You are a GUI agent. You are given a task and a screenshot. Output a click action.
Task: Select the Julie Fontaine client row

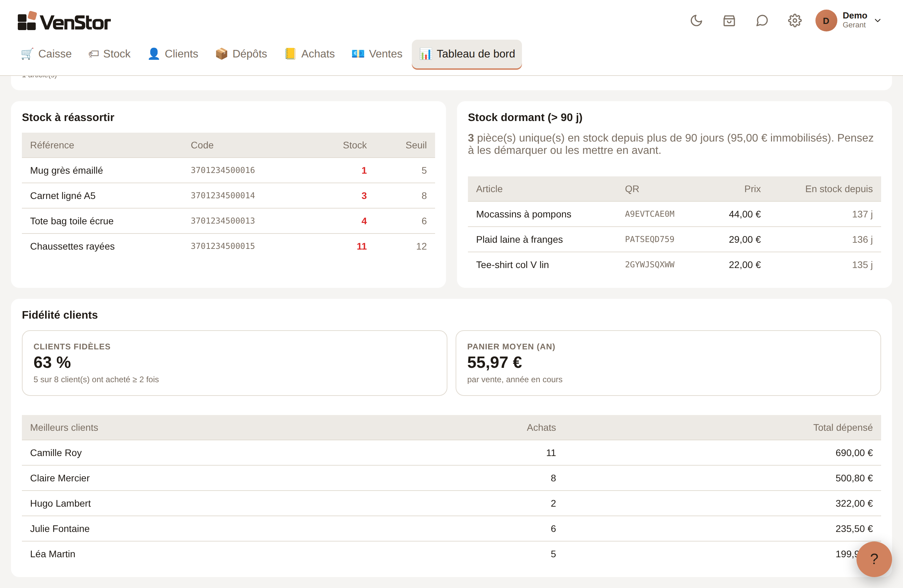click(x=451, y=529)
